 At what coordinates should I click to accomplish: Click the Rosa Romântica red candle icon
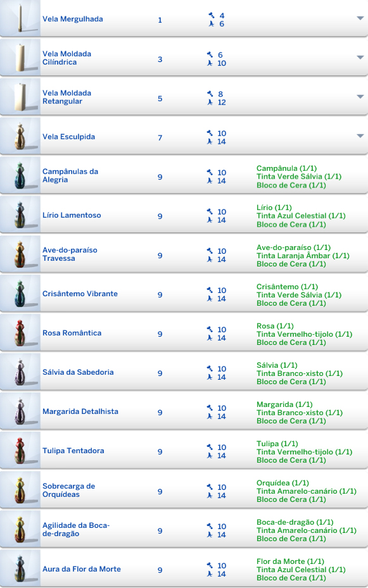coord(20,333)
